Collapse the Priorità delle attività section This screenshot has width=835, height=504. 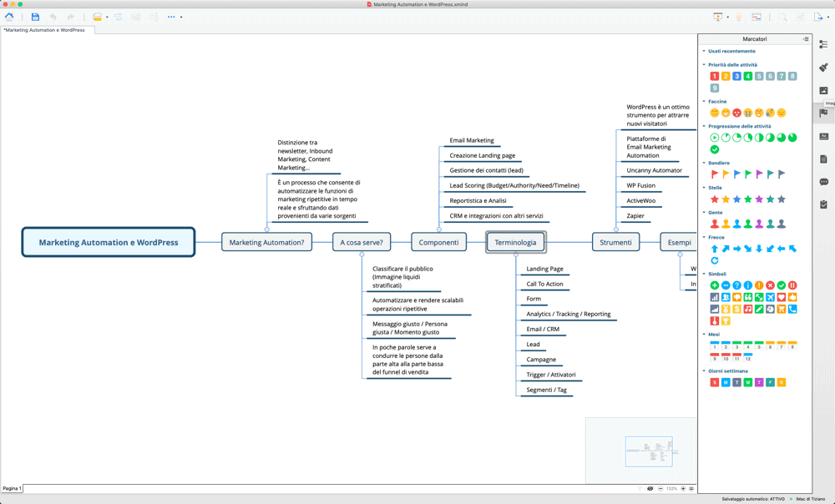[x=704, y=64]
